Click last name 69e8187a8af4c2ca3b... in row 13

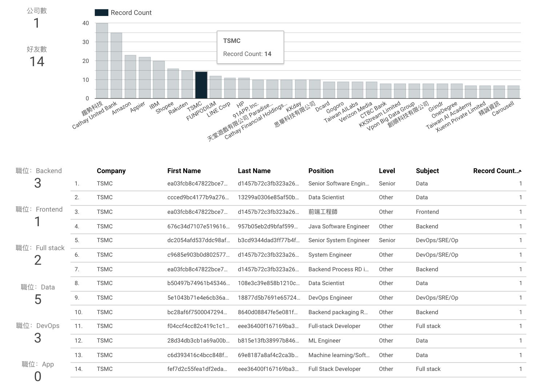268,355
